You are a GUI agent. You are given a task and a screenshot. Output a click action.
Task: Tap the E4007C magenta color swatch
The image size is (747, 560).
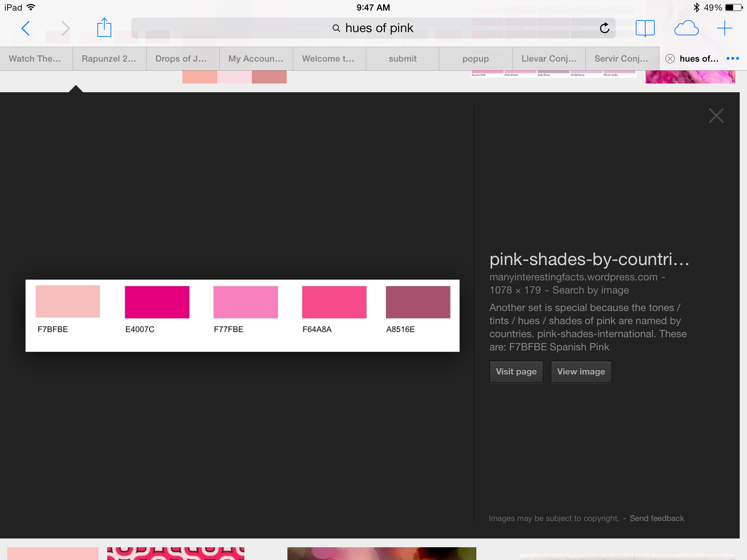pos(157,302)
